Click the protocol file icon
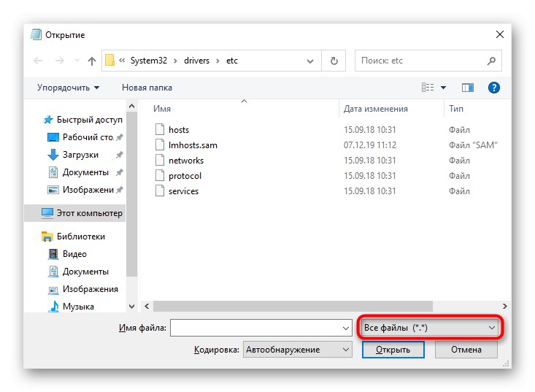The image size is (535, 392). coord(160,175)
